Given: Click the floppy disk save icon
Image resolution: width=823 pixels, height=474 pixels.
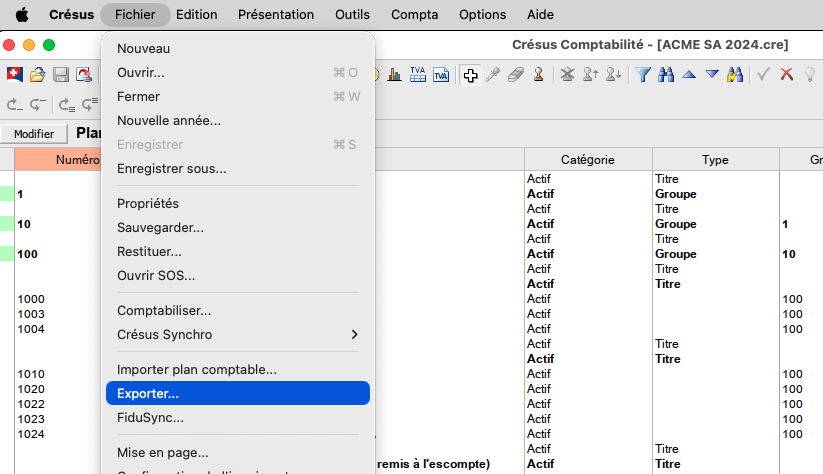Looking at the screenshot, I should tap(61, 75).
